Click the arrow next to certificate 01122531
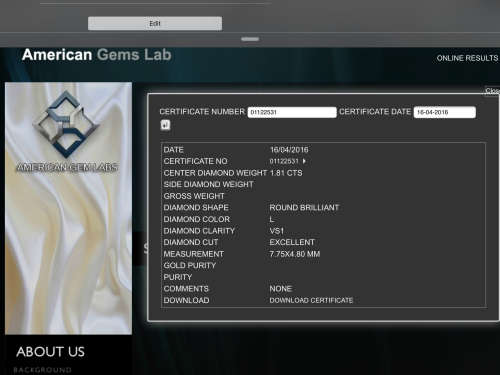The height and width of the screenshot is (375, 500). [x=304, y=161]
